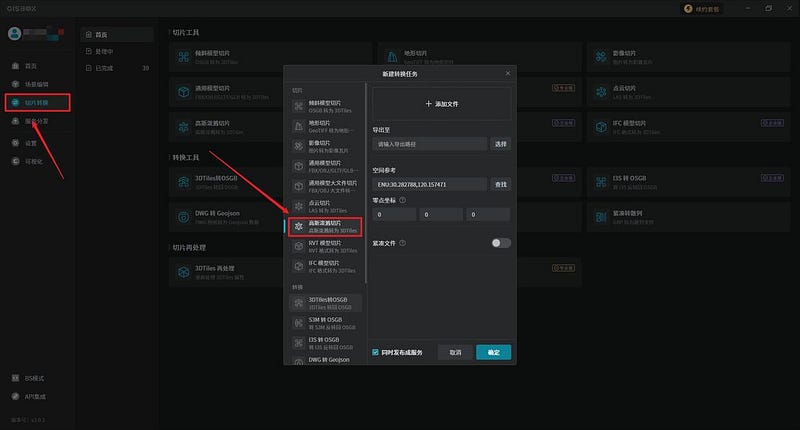Select IFC 模型切片 icon in dialog list
The height and width of the screenshot is (430, 800).
point(298,266)
